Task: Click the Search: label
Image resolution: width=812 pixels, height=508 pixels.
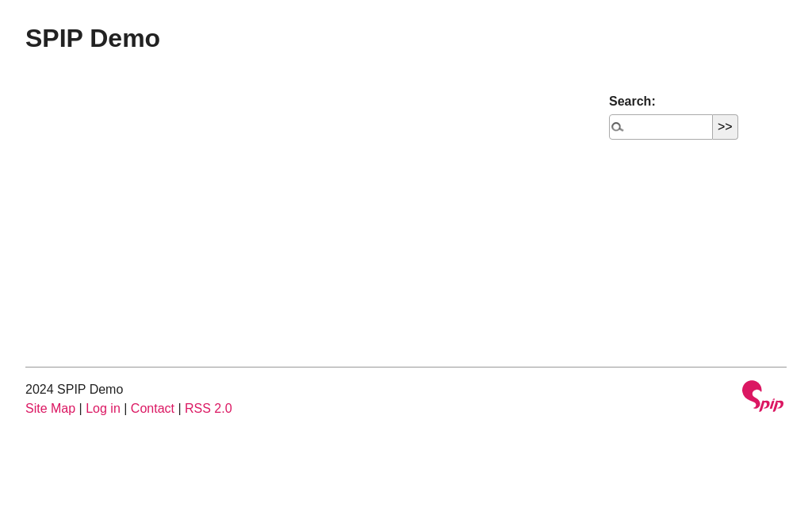Action: (632, 102)
